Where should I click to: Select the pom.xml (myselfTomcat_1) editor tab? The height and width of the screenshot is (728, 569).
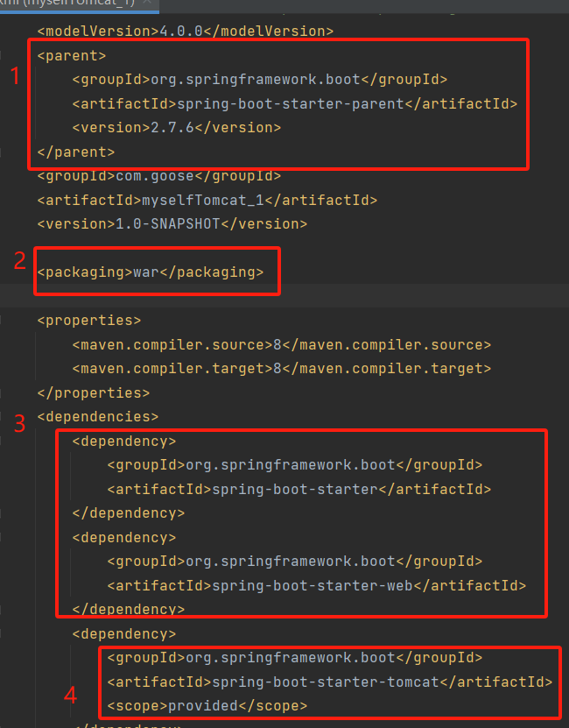pos(79,4)
